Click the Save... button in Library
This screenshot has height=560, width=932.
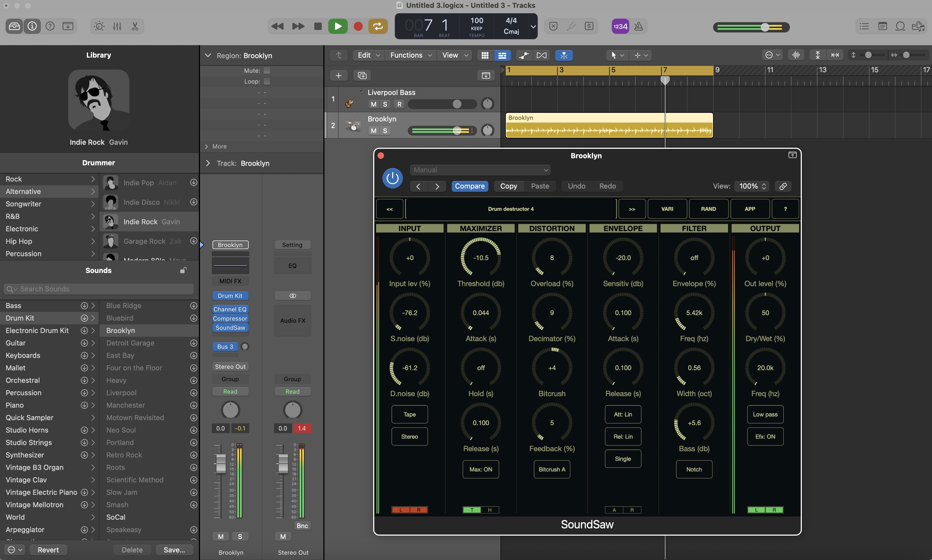tap(174, 550)
